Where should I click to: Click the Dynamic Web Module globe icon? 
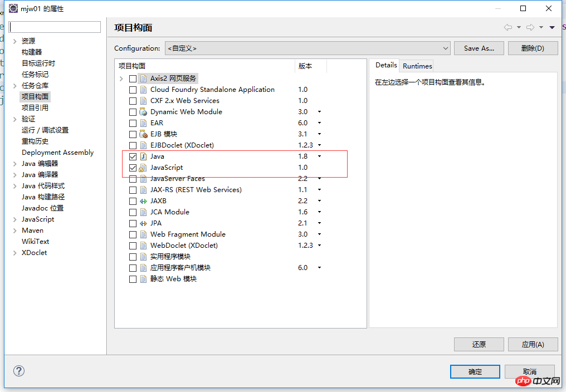143,112
